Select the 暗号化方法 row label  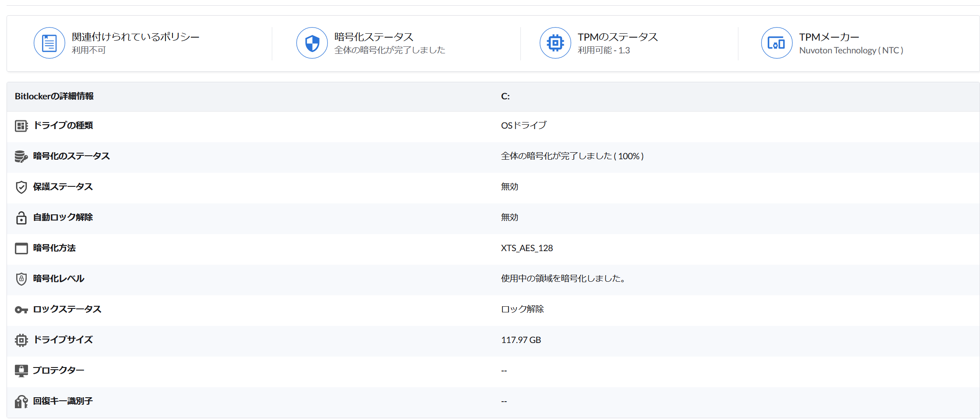tap(54, 248)
